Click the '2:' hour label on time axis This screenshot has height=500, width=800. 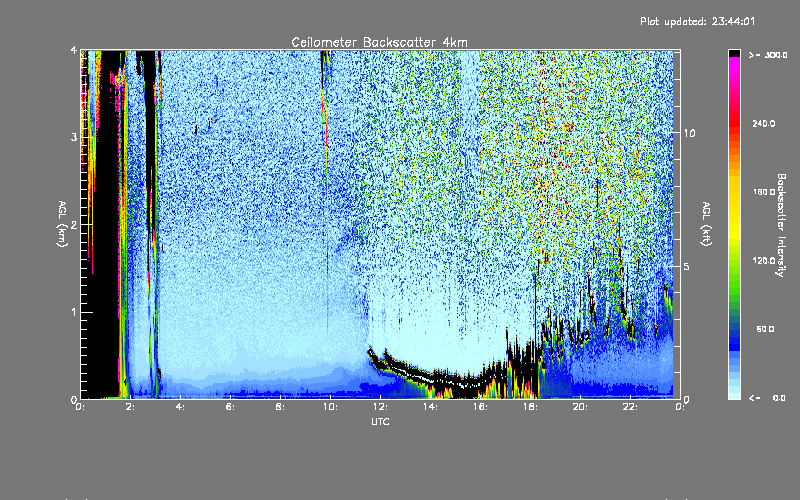click(131, 407)
